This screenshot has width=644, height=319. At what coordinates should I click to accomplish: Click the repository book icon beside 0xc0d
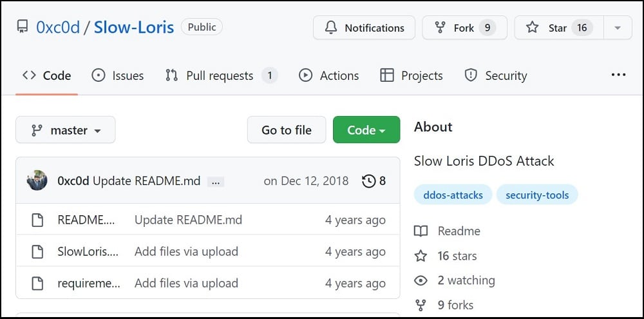22,26
